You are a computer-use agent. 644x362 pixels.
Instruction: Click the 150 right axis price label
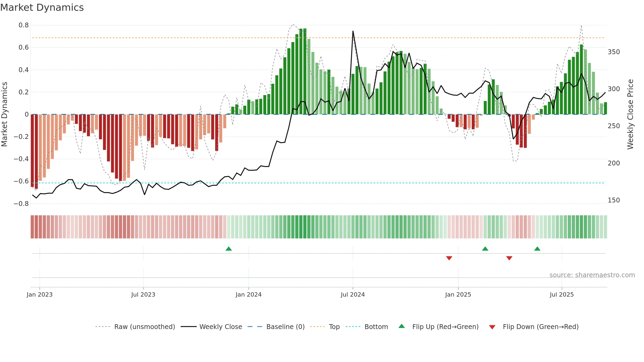click(x=614, y=200)
